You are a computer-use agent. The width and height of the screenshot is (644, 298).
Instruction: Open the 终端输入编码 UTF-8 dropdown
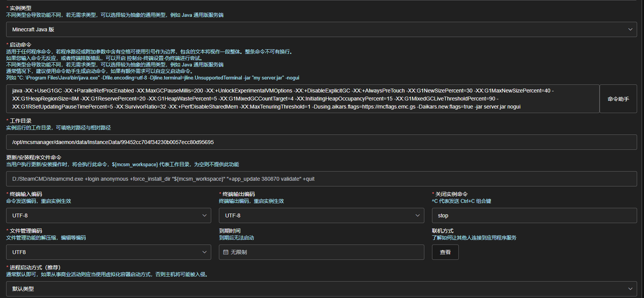(x=109, y=215)
